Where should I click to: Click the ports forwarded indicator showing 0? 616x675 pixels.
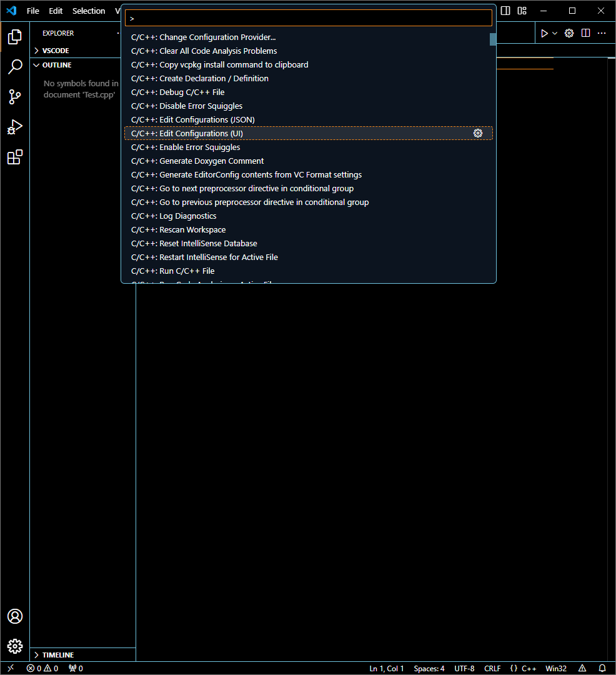point(76,668)
